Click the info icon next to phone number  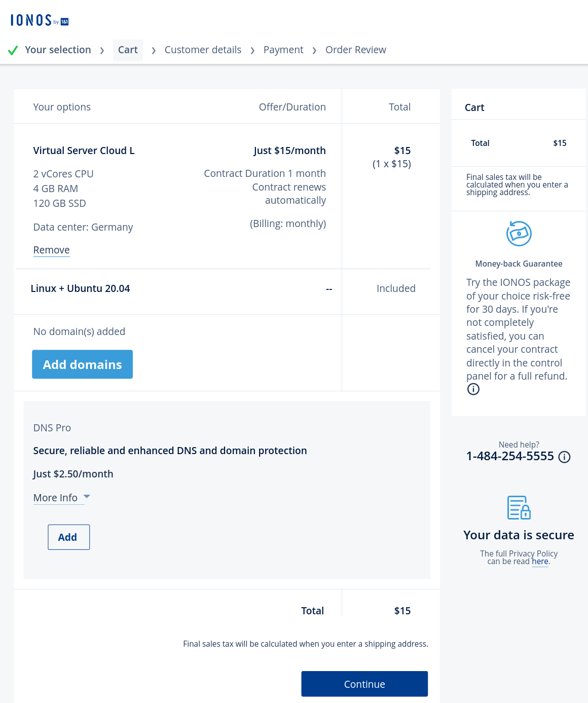(564, 457)
